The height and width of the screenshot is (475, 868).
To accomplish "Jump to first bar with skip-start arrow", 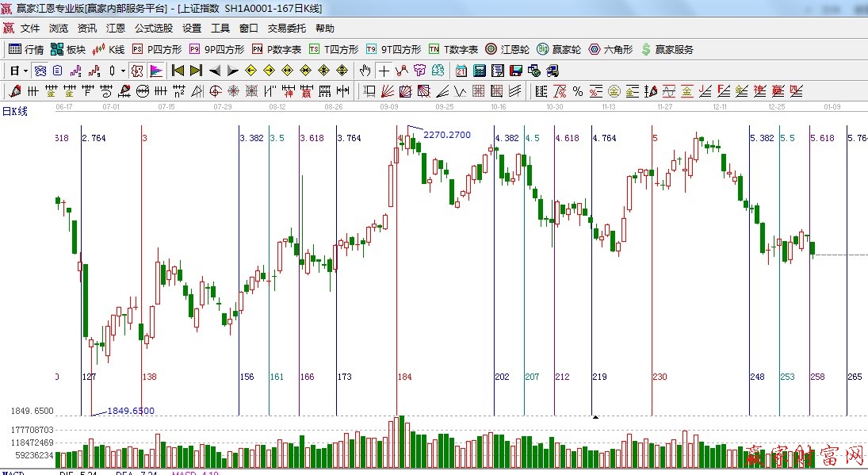I will (x=178, y=71).
